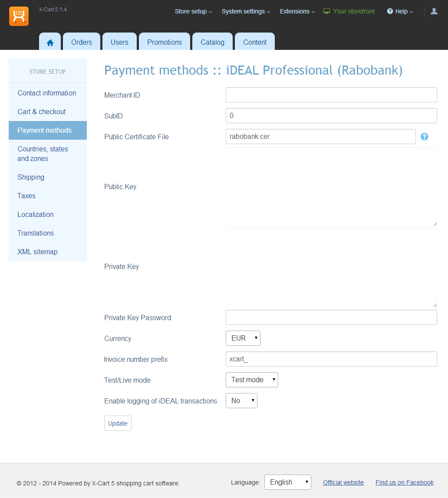Focus the Merchant ID input field

point(331,95)
